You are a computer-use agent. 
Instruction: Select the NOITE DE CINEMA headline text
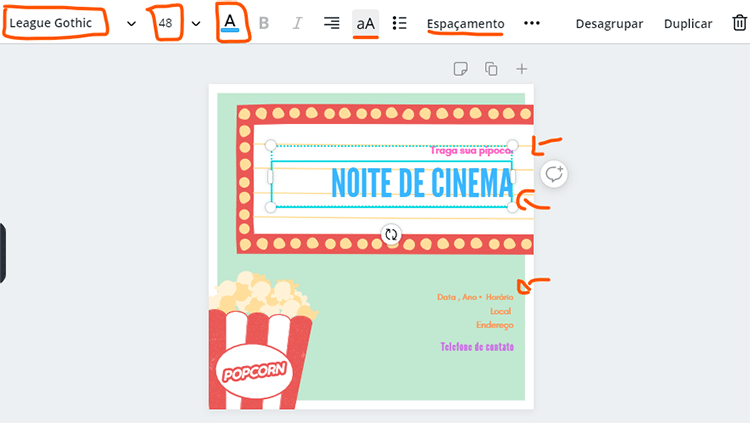click(x=420, y=183)
